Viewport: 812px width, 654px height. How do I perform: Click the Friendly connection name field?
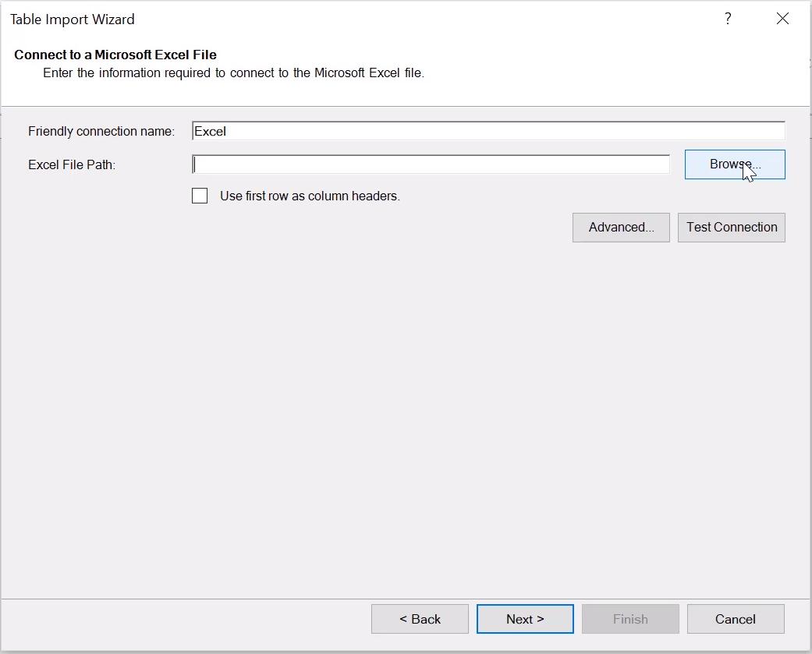pos(488,131)
